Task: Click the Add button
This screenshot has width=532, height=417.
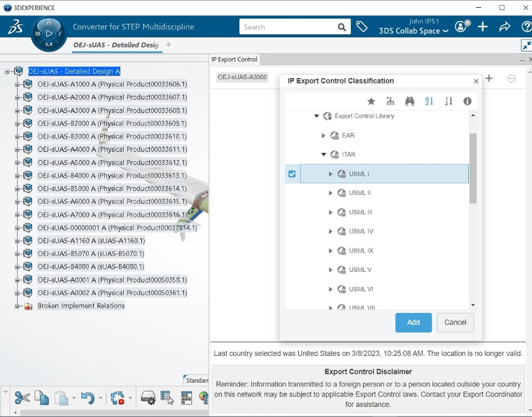Action: (x=413, y=322)
